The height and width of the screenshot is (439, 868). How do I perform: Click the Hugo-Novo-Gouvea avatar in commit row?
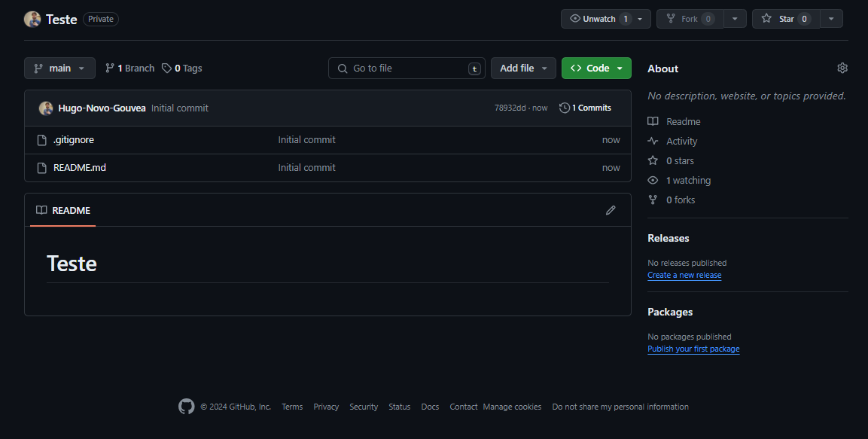(46, 108)
